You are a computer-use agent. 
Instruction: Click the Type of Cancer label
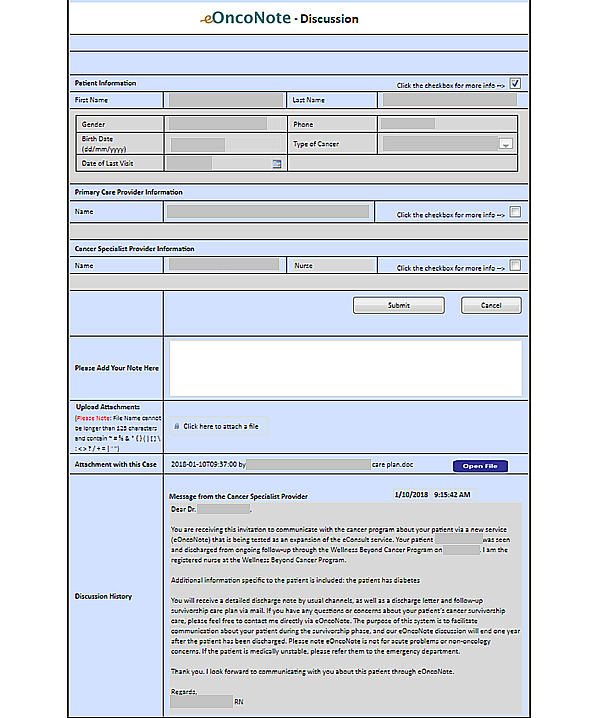[x=316, y=144]
